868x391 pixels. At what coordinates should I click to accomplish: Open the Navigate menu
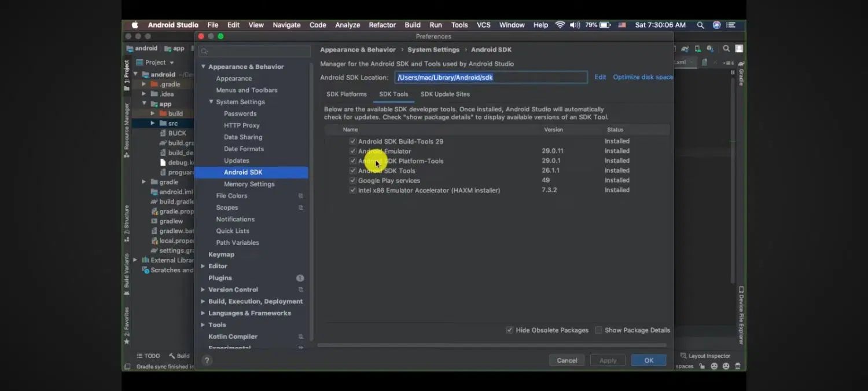286,25
